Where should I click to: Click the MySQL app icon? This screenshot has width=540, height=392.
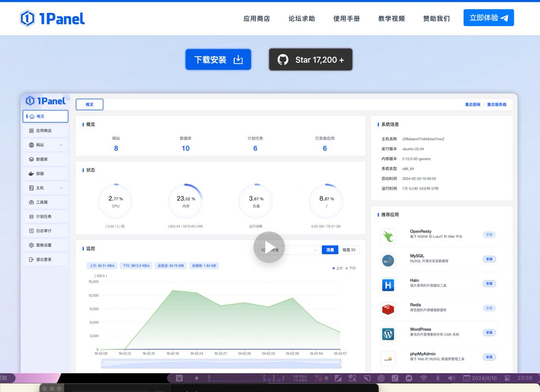388,260
